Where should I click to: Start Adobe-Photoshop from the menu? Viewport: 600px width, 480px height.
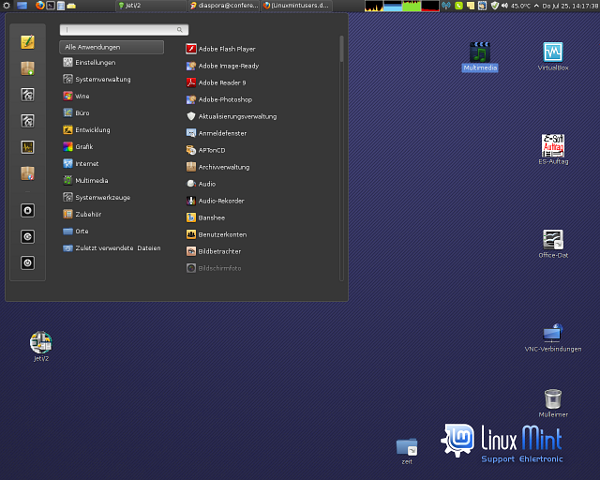[224, 99]
